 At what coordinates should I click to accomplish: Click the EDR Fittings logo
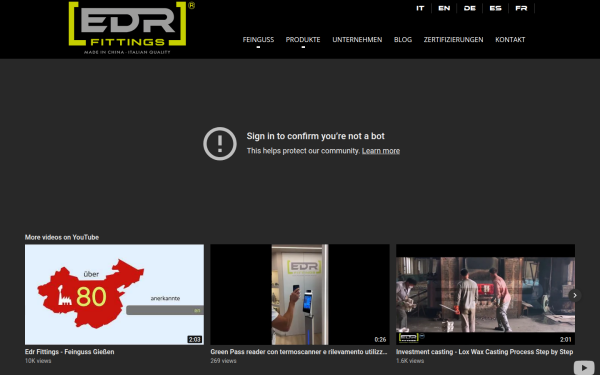click(x=131, y=28)
